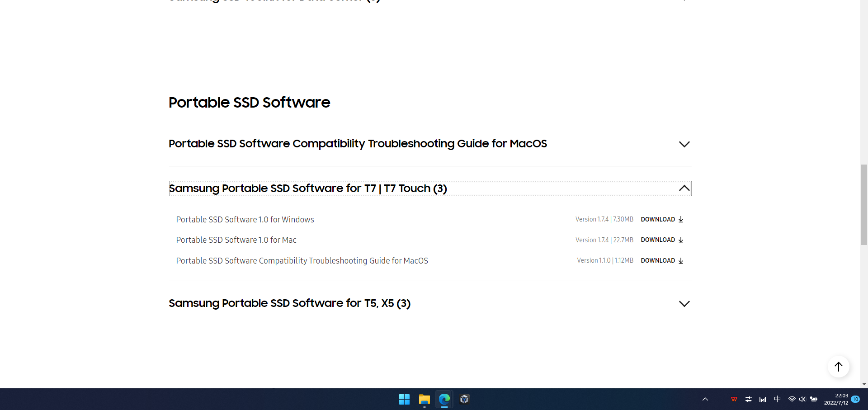Image resolution: width=868 pixels, height=410 pixels.
Task: Open the Windows Start menu
Action: click(x=404, y=399)
